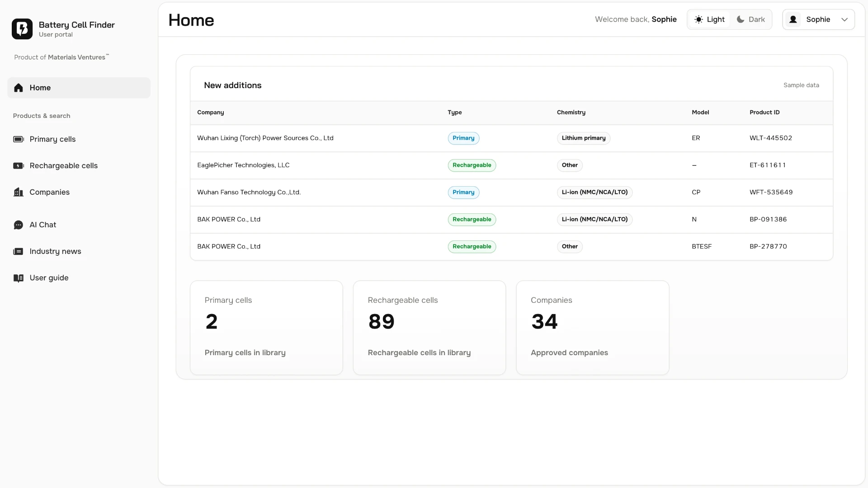Click the AI Chat speech bubble icon
The image size is (868, 488).
[19, 225]
